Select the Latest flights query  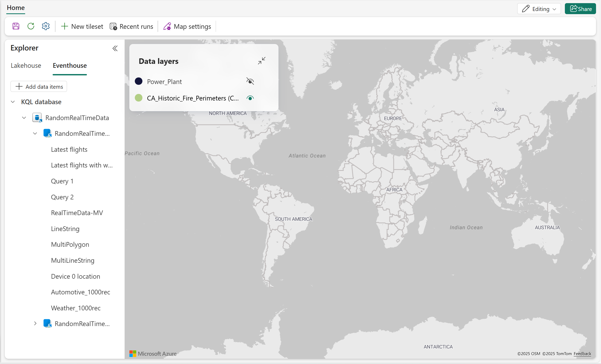pyautogui.click(x=69, y=149)
